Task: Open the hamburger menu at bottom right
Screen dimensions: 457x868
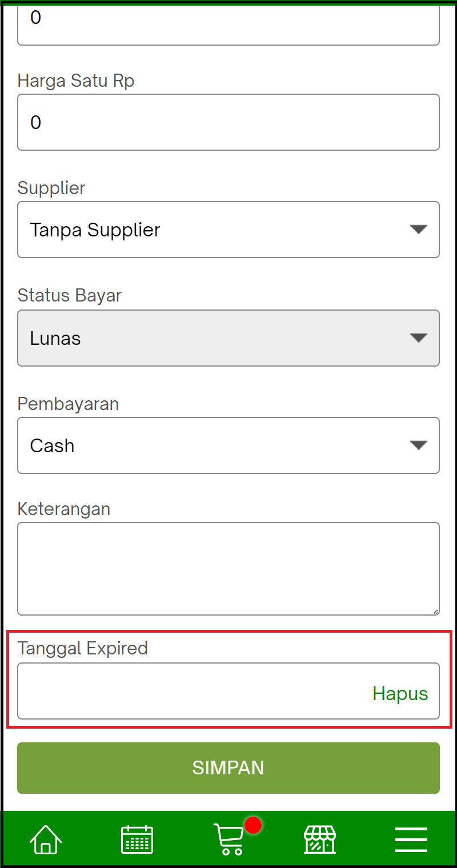Action: coord(411,839)
